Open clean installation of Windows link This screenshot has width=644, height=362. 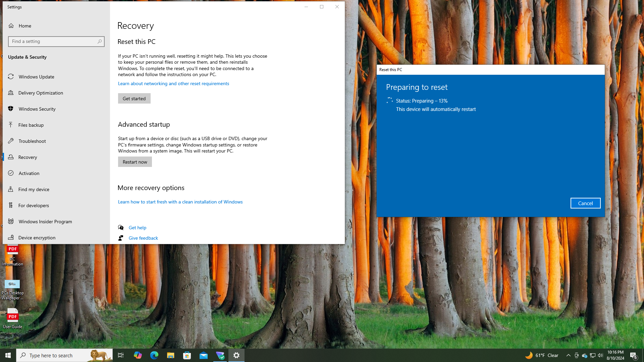point(180,202)
